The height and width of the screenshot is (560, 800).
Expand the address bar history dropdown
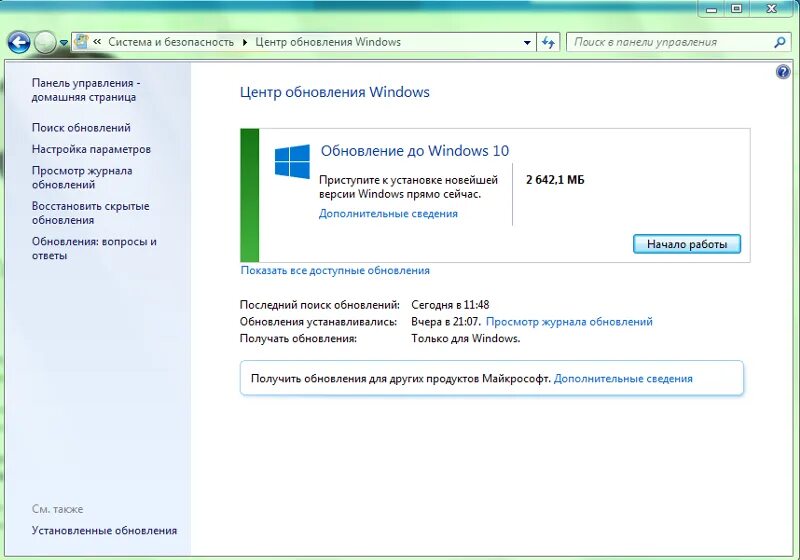click(x=527, y=42)
